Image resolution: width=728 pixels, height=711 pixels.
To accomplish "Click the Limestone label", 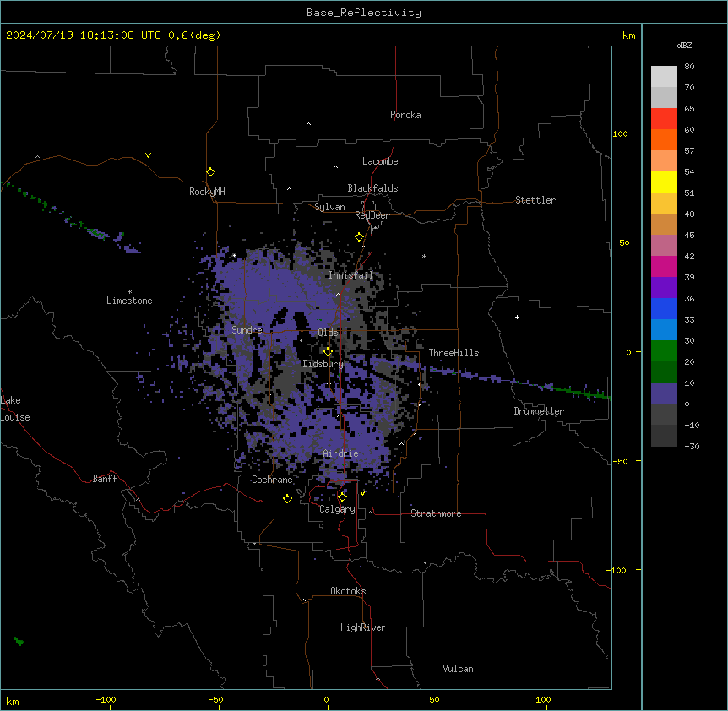I will 129,301.
